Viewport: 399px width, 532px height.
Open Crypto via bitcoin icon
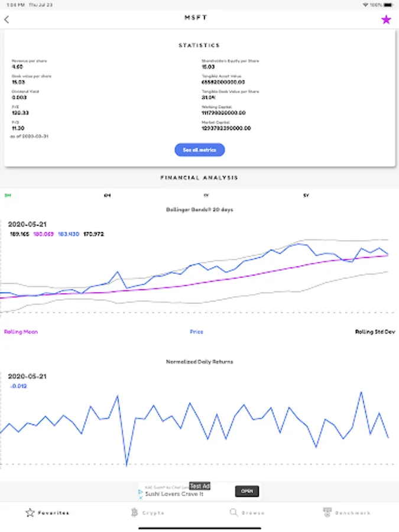coord(134,512)
